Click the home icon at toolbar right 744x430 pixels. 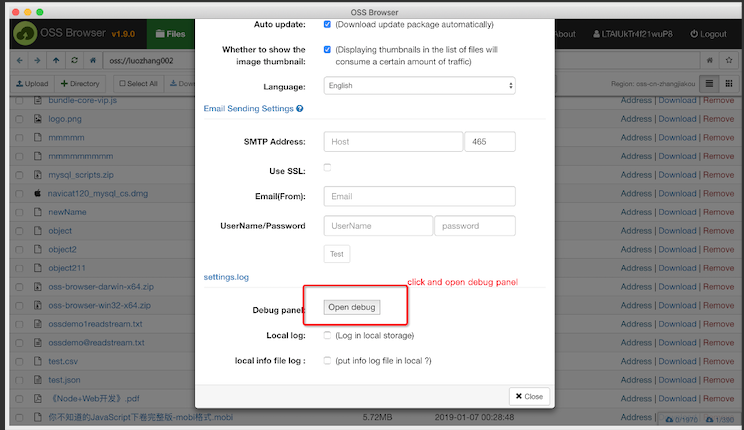pyautogui.click(x=710, y=60)
